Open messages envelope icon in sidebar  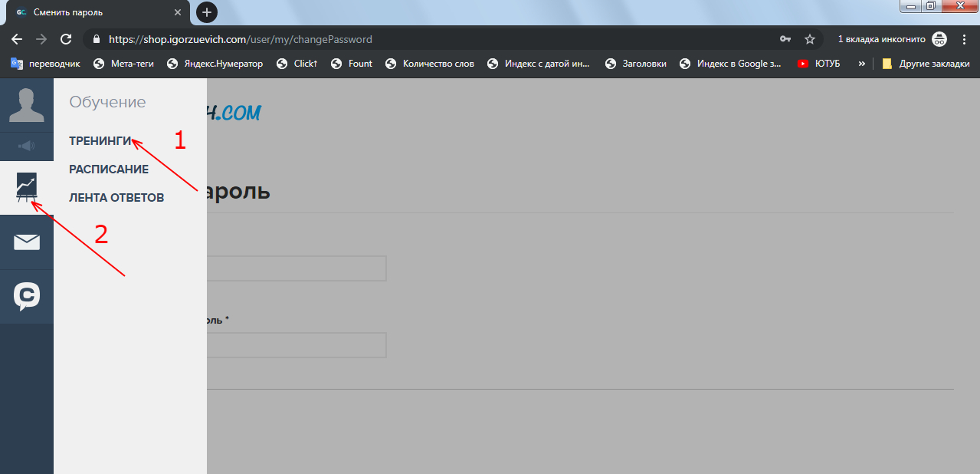click(27, 242)
